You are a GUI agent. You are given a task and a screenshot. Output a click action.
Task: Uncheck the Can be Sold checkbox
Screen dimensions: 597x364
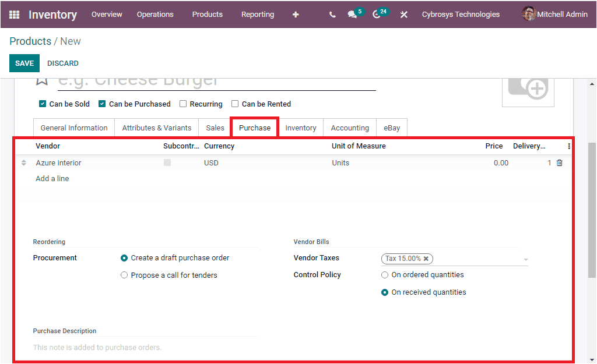pyautogui.click(x=42, y=104)
